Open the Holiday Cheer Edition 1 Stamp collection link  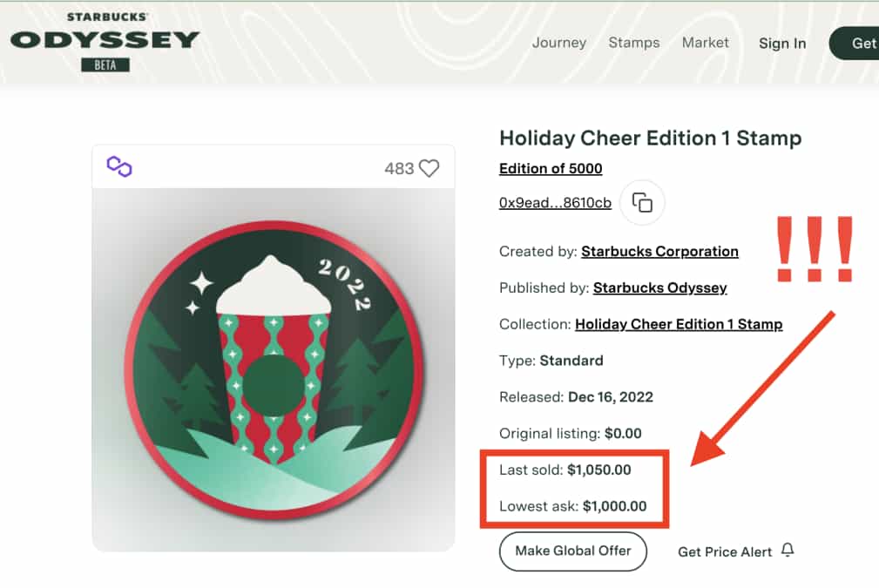679,324
